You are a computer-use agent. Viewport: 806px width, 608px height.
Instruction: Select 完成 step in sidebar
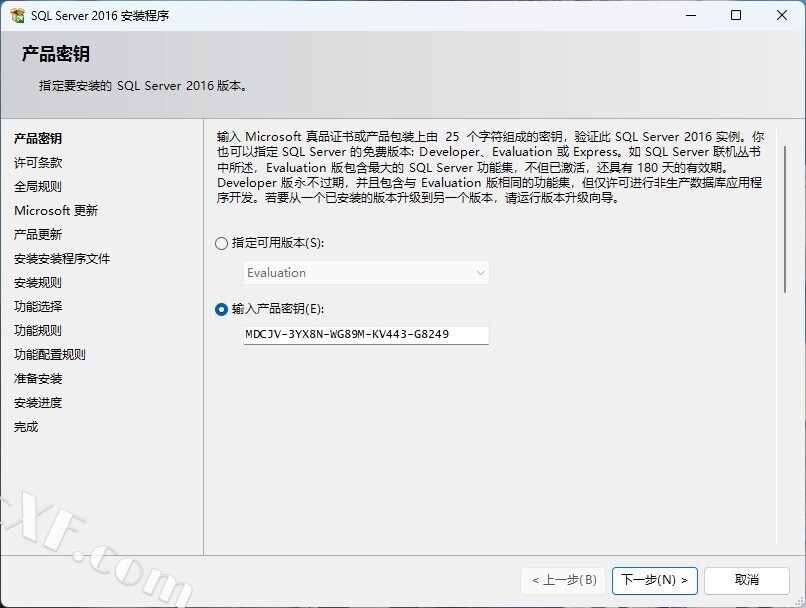(x=26, y=427)
